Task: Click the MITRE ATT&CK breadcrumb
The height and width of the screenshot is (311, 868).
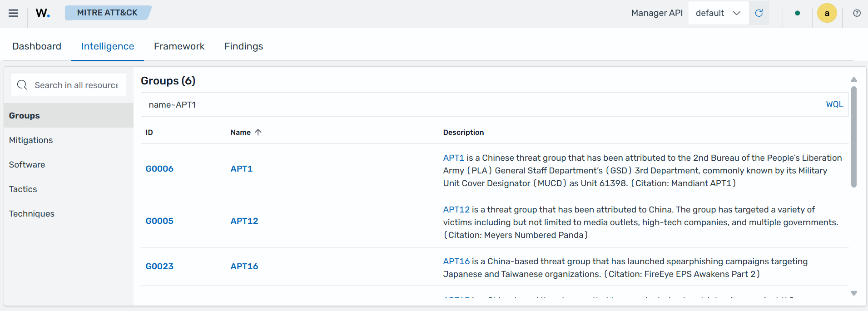Action: [x=107, y=13]
